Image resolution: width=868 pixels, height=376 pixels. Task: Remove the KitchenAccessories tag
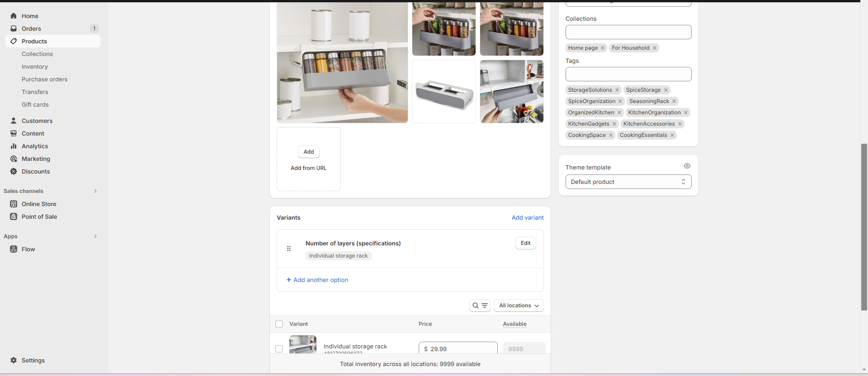680,124
